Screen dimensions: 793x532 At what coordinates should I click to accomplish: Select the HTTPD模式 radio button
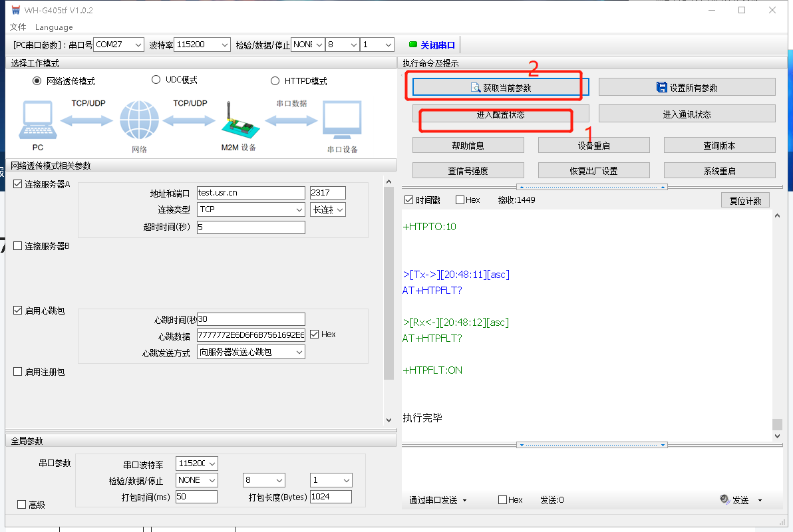click(275, 81)
